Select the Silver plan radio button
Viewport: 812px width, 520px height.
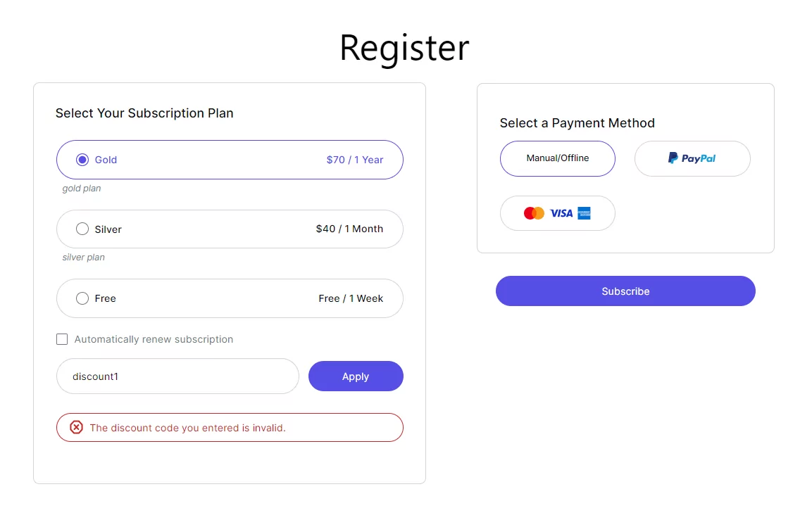[x=82, y=229]
